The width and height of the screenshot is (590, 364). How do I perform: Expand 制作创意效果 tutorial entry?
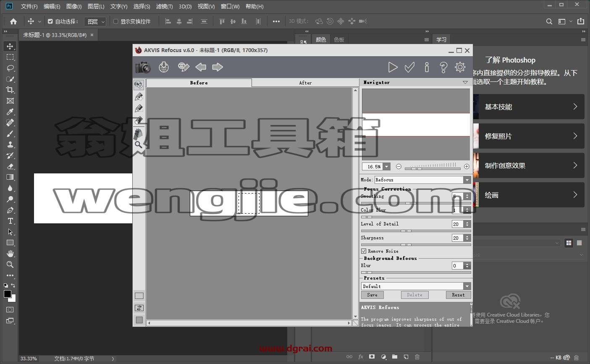pos(528,165)
